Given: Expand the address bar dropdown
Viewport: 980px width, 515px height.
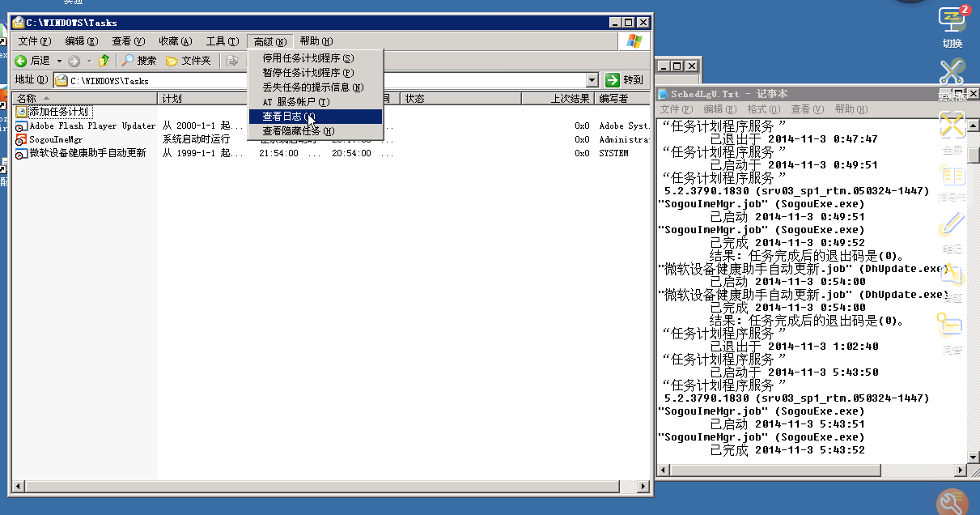Looking at the screenshot, I should click(x=592, y=80).
